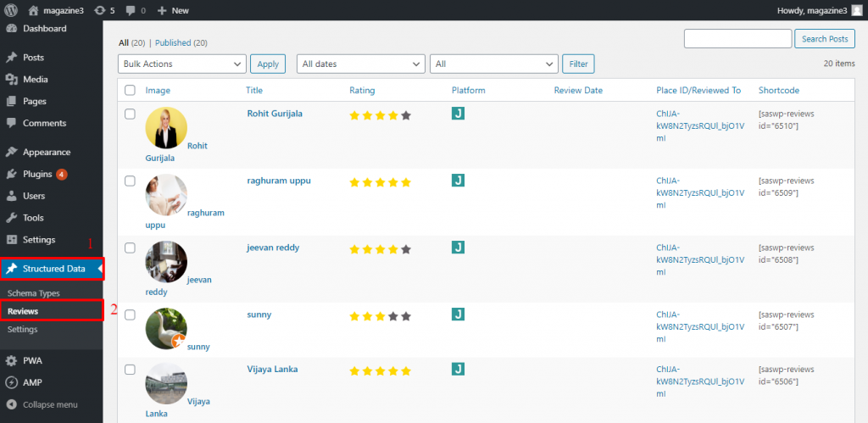This screenshot has width=868, height=423.
Task: Click jeevan reddy's profile thumbnail
Action: (x=166, y=262)
